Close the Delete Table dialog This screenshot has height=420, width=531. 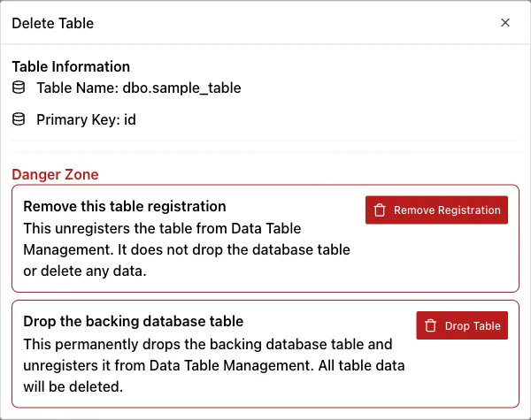(x=505, y=23)
